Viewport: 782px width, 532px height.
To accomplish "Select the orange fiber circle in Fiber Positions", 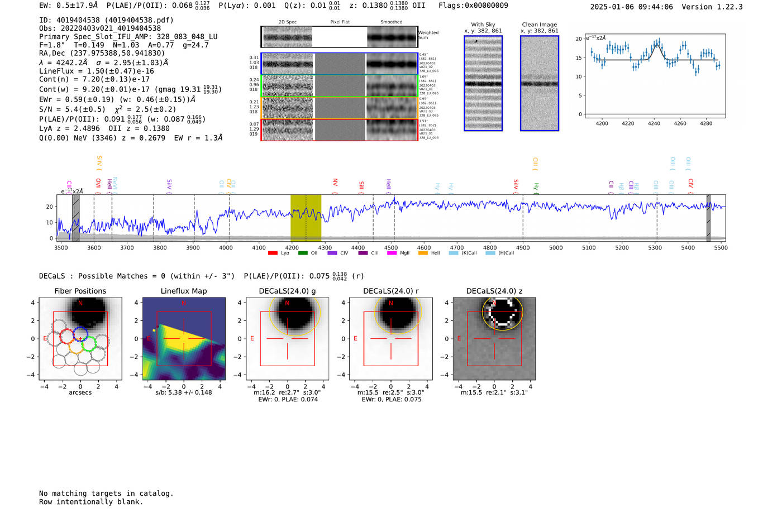I will (76, 346).
